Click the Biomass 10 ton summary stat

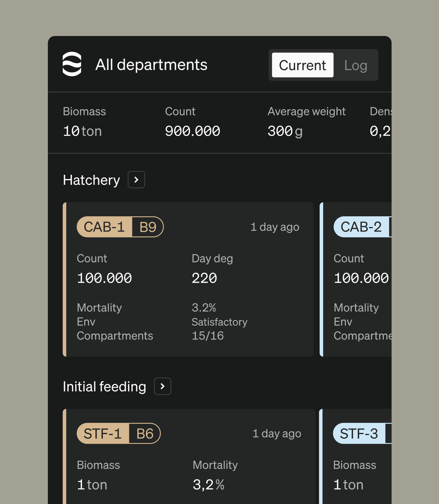click(x=84, y=122)
